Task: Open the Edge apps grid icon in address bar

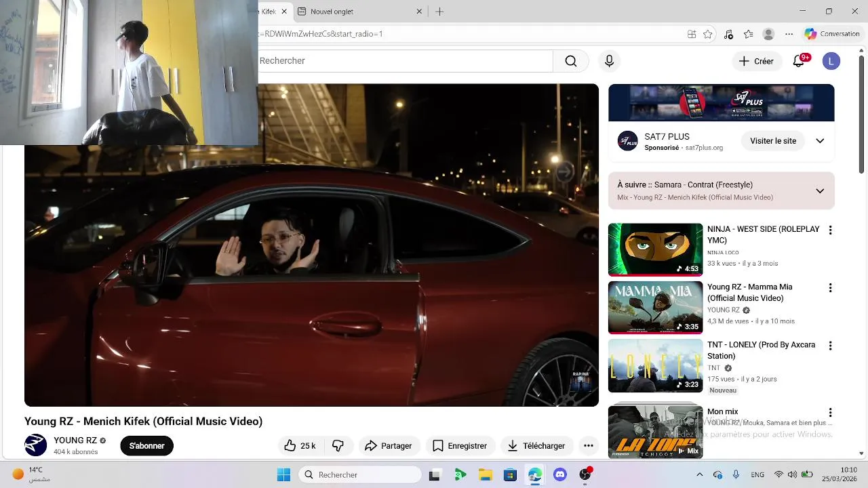Action: point(692,34)
